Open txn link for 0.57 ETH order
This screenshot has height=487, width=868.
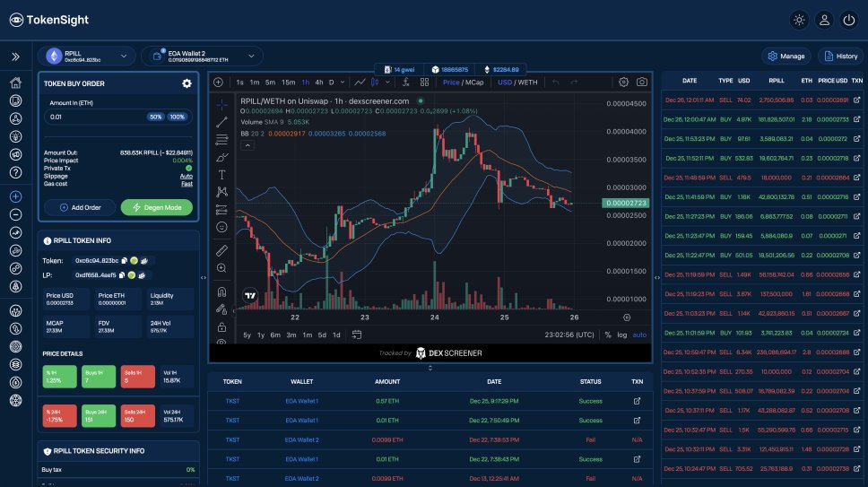pos(637,401)
